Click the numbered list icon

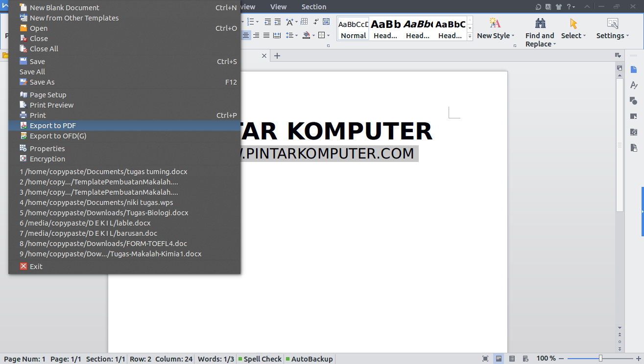(251, 22)
